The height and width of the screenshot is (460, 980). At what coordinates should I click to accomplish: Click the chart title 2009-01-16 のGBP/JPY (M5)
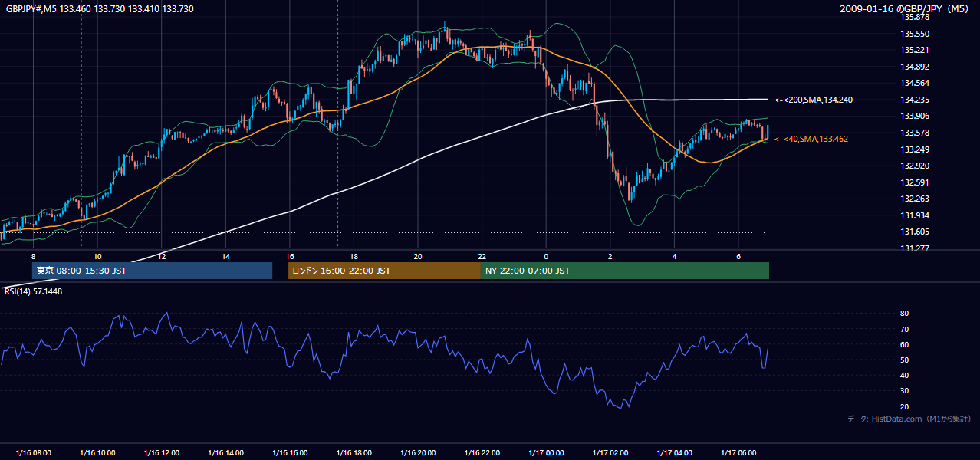906,9
